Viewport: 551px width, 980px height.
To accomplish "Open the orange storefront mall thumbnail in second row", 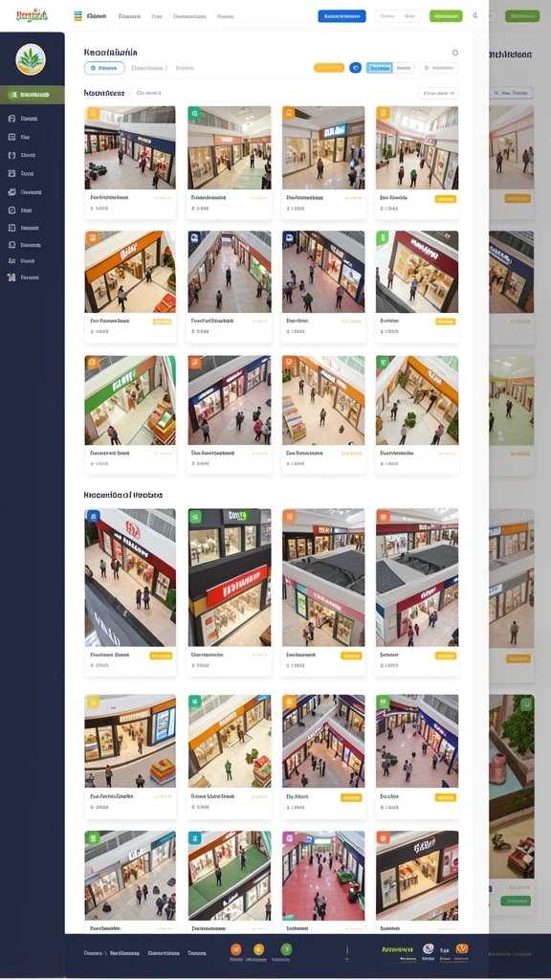I will coord(130,271).
